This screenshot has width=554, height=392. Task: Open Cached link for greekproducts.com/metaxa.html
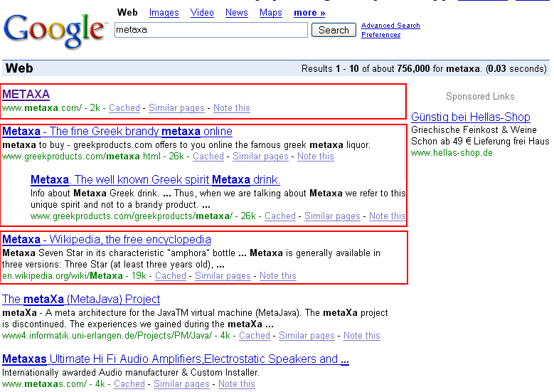pyautogui.click(x=208, y=157)
